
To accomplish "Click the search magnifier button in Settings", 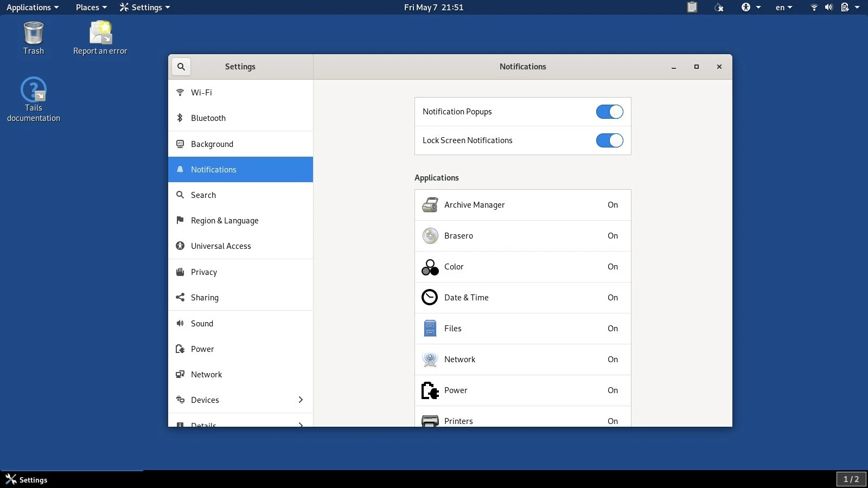I will coord(181,67).
